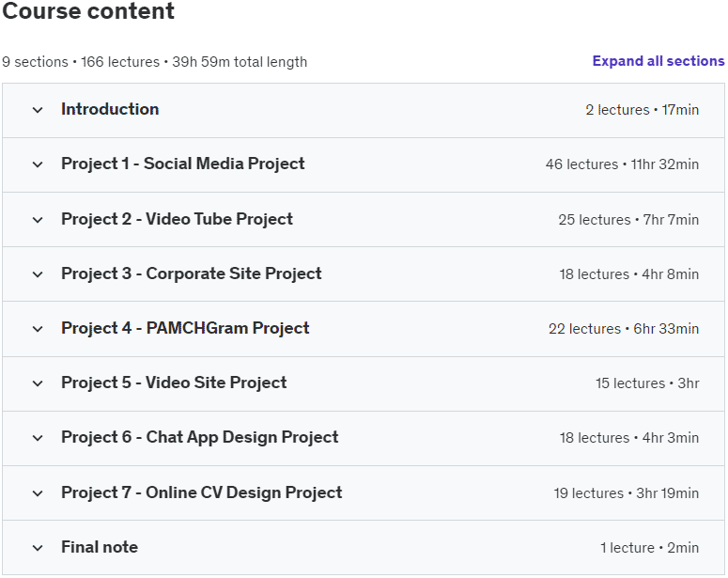Click '19 lectures • 3hr 19min' text
This screenshot has height=578, width=728.
click(x=627, y=493)
